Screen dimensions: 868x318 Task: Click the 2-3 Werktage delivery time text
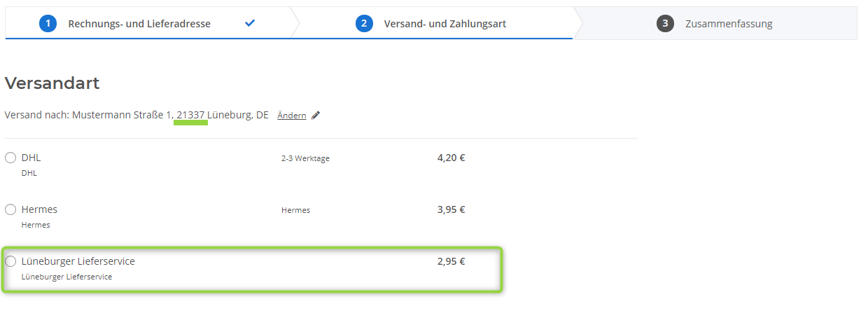click(306, 158)
